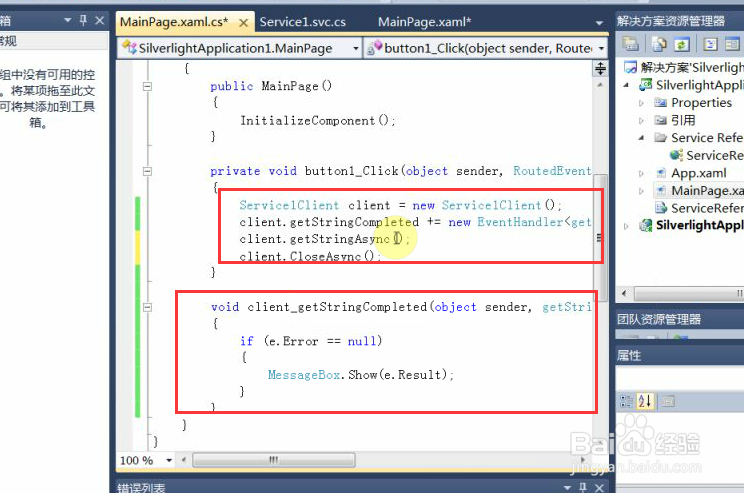Click 'MessageBox.Show(e.Result);' code line

coord(361,375)
